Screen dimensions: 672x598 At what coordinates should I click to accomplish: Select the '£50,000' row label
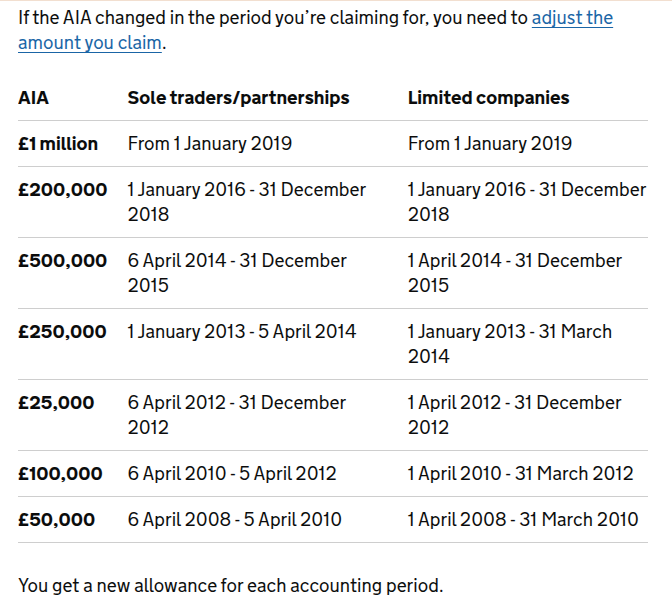pos(57,520)
